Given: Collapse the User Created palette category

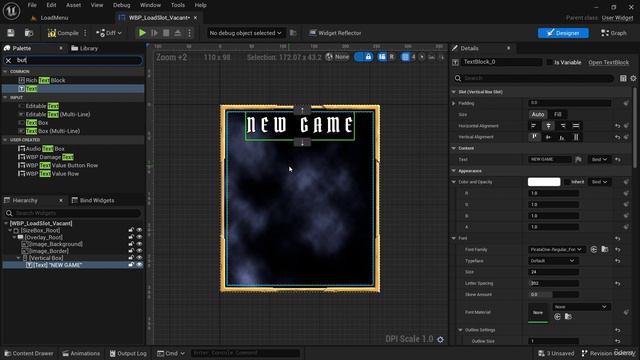Looking at the screenshot, I should coord(6,140).
